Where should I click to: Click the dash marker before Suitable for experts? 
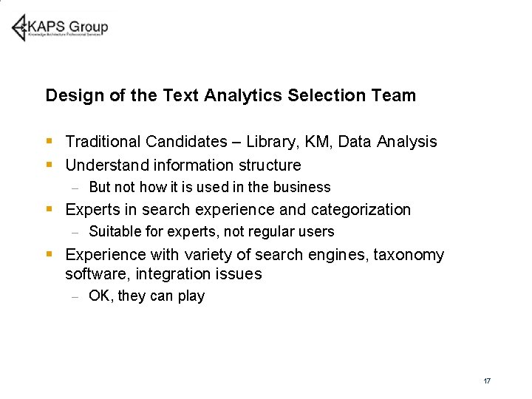[74, 232]
